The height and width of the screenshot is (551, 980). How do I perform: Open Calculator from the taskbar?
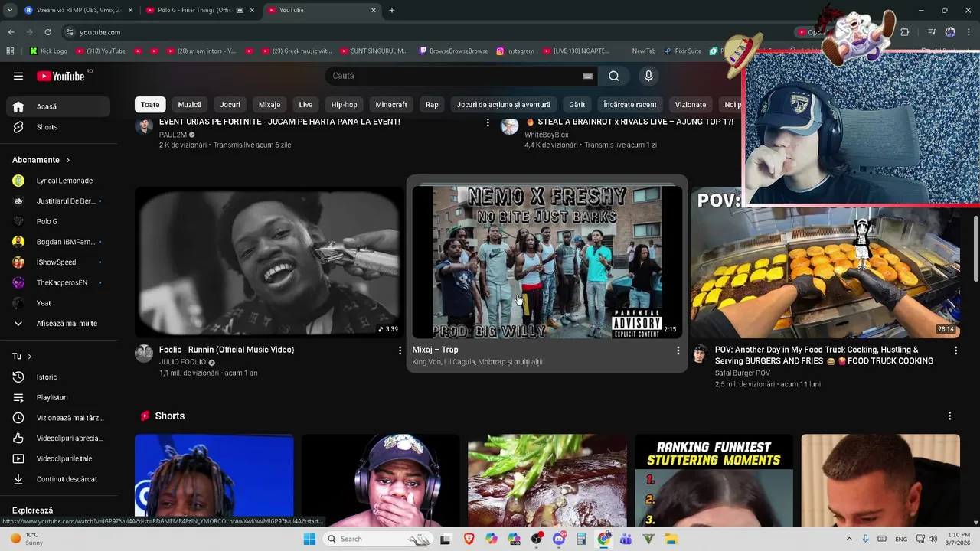point(581,539)
